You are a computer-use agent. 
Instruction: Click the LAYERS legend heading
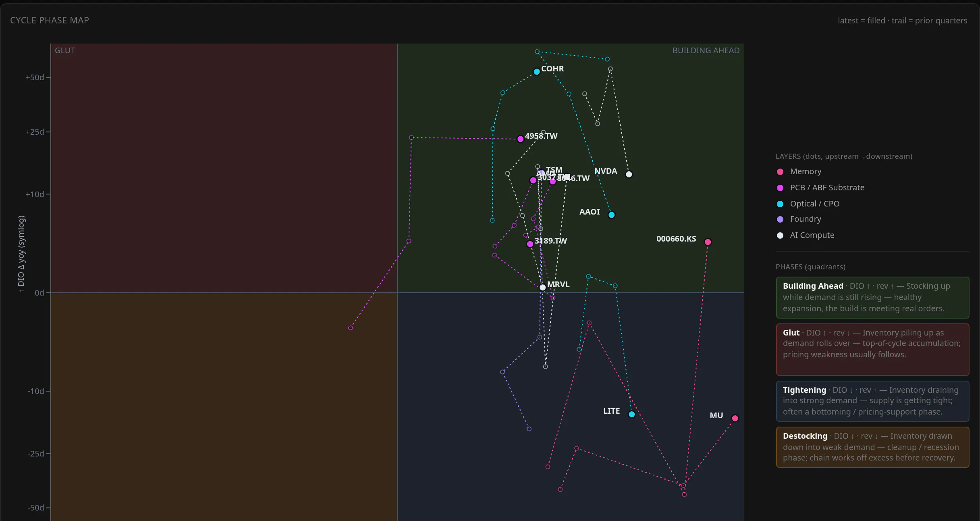pyautogui.click(x=844, y=156)
